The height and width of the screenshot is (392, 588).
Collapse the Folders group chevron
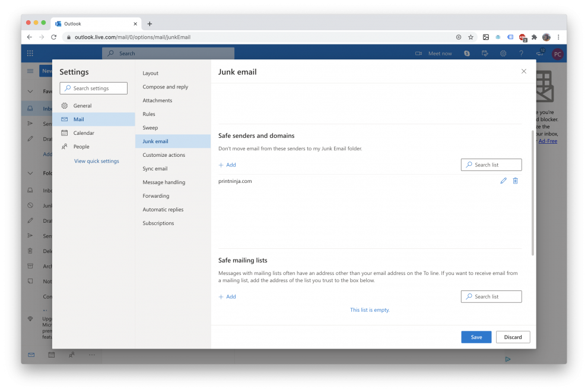pos(30,173)
